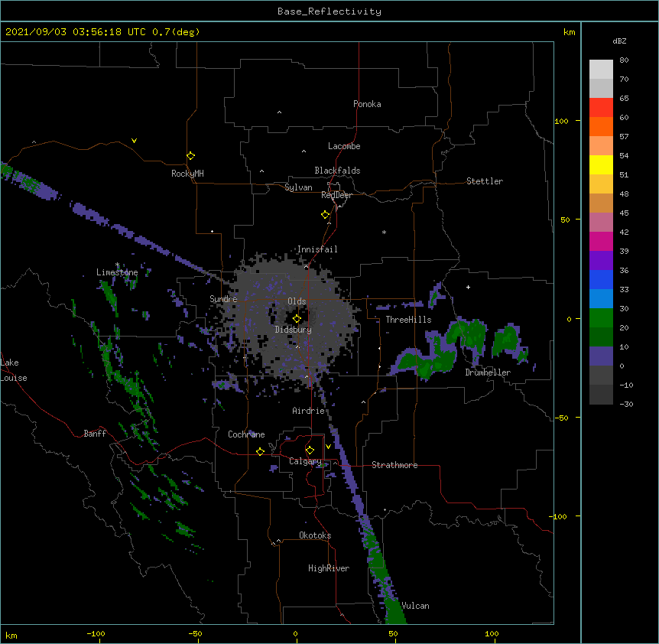The image size is (659, 644).
Task: Select the slate-blue 10 dBZ legend swatch
Action: pos(601,356)
